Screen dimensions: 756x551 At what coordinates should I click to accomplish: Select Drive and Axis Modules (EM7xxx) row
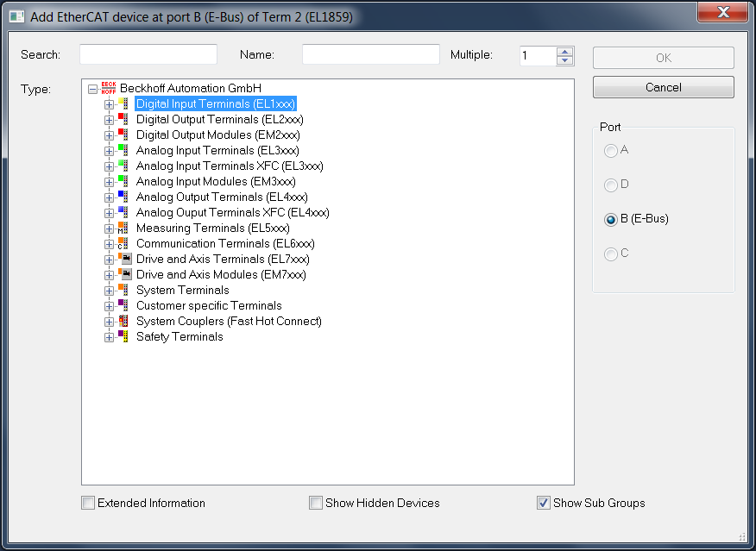(x=221, y=274)
